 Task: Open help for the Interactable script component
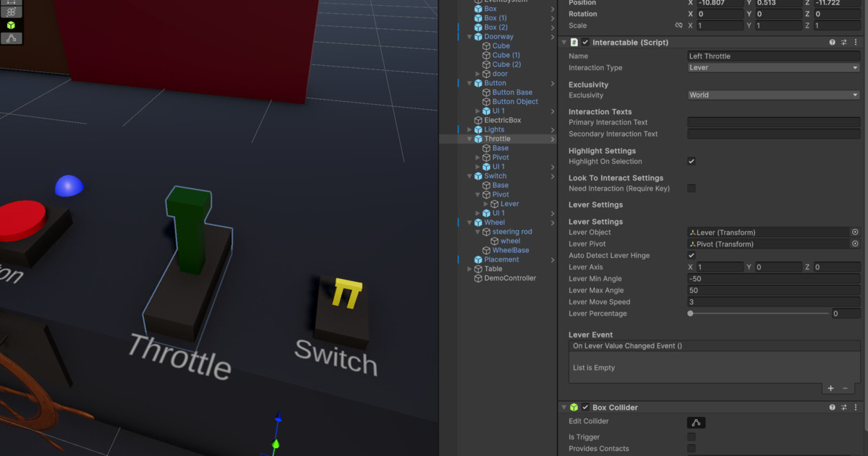tap(830, 42)
